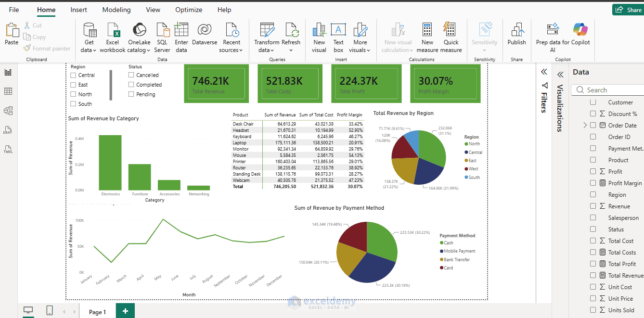
Task: Click the blue South legend swatch
Action: pos(466,178)
